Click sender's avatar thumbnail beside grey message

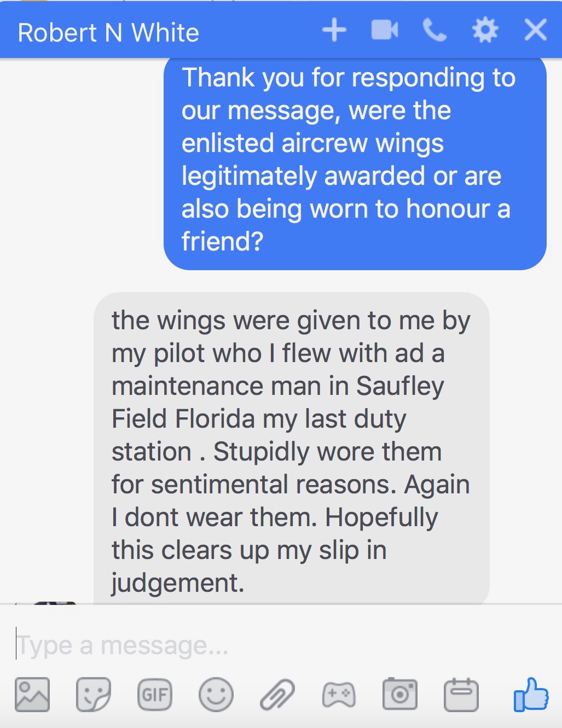tap(55, 603)
